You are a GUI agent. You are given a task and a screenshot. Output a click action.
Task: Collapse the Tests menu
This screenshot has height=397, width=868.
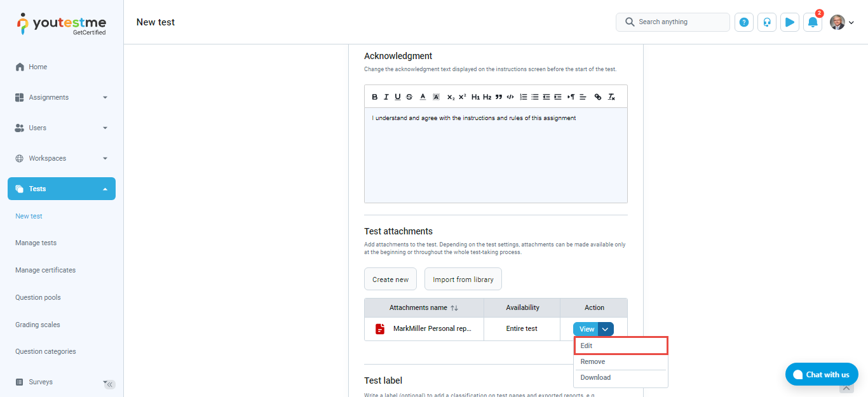point(62,189)
